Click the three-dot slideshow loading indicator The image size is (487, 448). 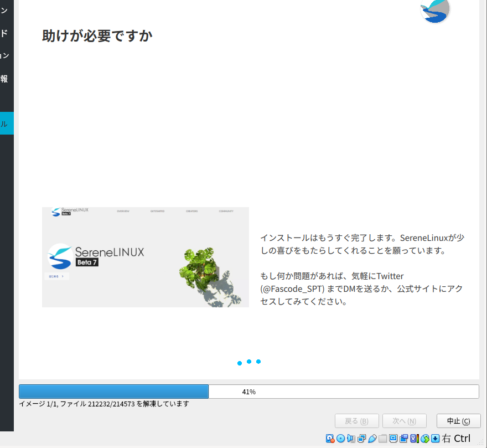click(249, 362)
